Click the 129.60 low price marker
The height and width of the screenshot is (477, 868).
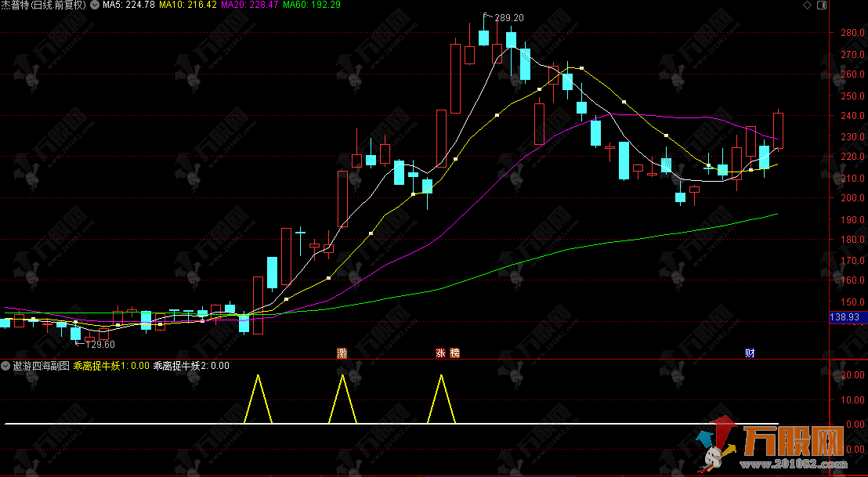[100, 344]
